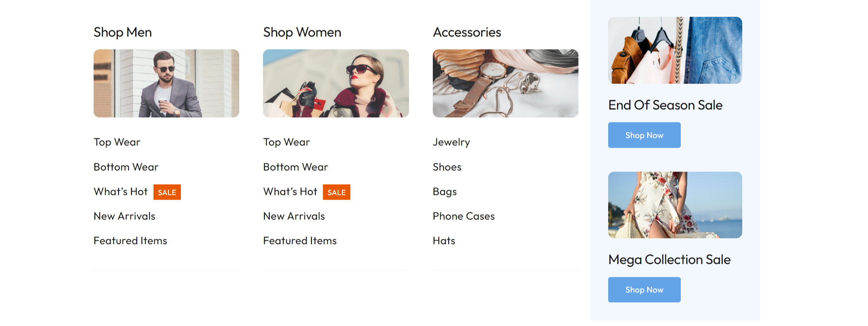Click the Hats link
The height and width of the screenshot is (326, 868).
point(444,241)
